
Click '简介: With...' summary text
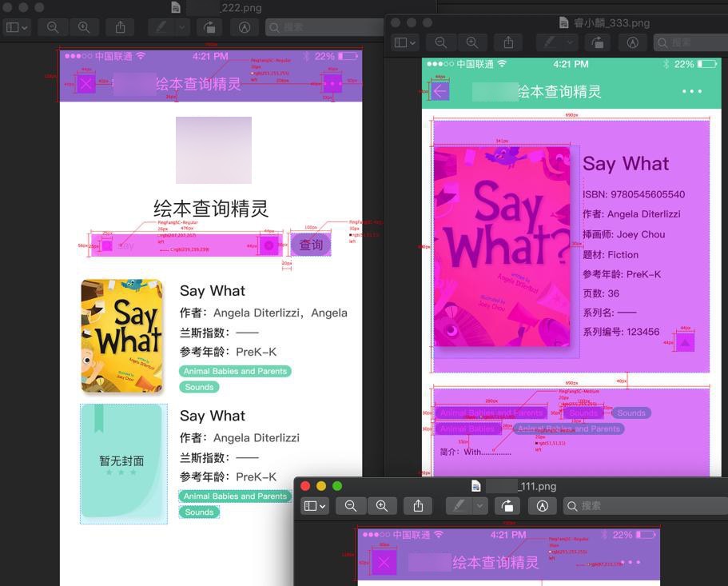pyautogui.click(x=475, y=452)
